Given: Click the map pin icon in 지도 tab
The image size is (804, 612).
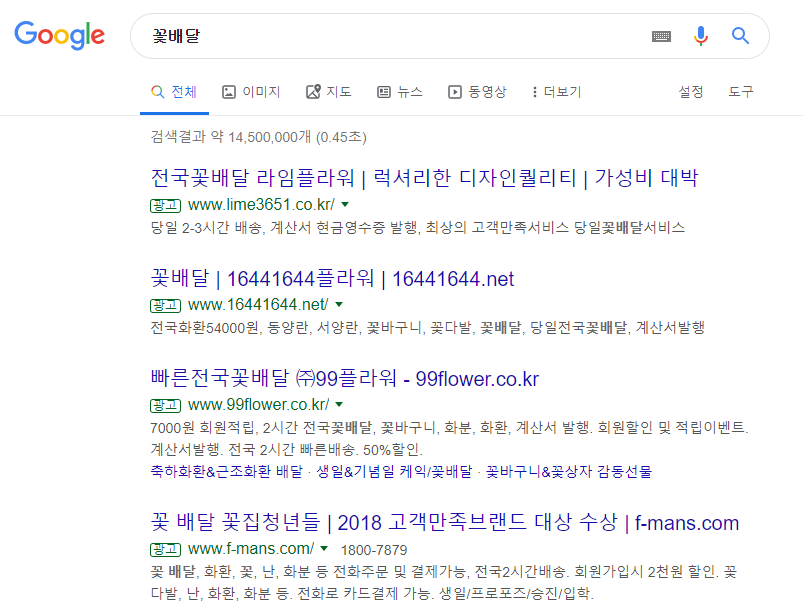Looking at the screenshot, I should (x=313, y=92).
